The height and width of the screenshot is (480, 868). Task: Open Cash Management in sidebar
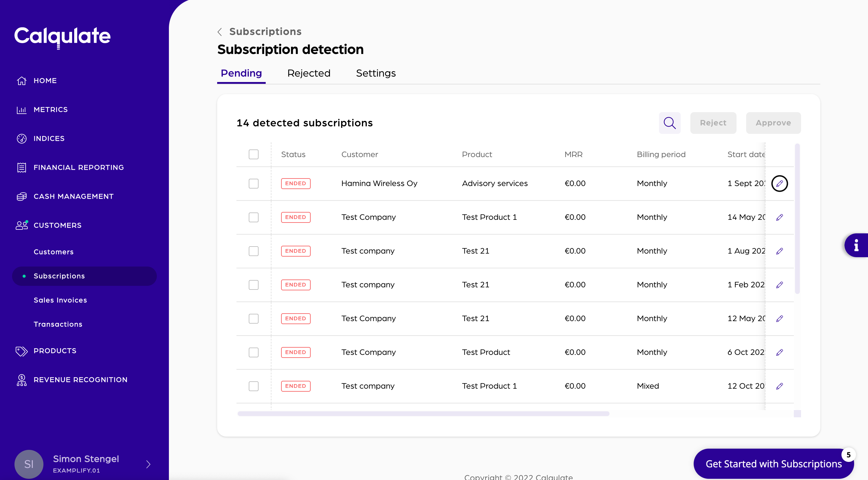pyautogui.click(x=73, y=196)
